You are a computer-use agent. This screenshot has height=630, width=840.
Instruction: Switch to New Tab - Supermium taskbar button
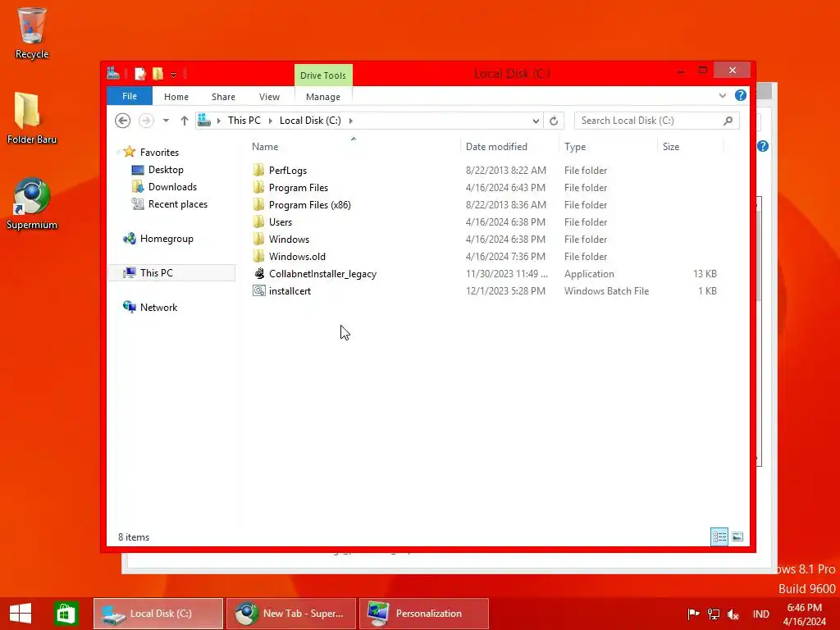point(291,614)
